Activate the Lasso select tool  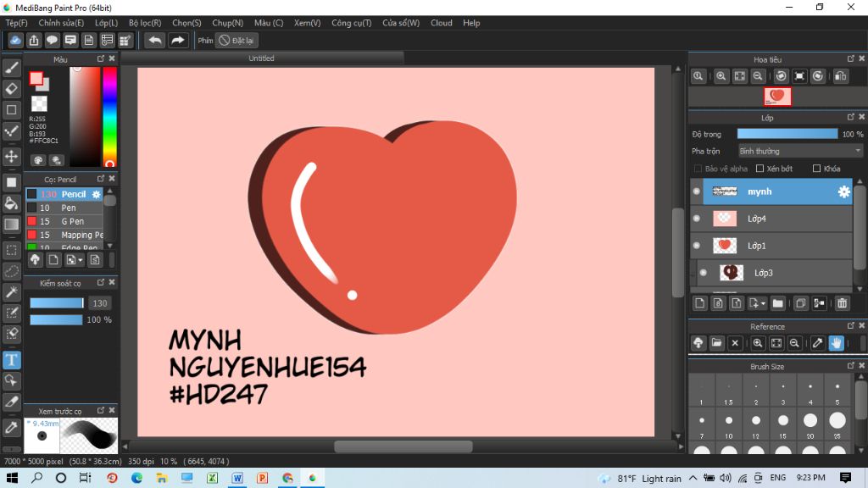pos(12,271)
